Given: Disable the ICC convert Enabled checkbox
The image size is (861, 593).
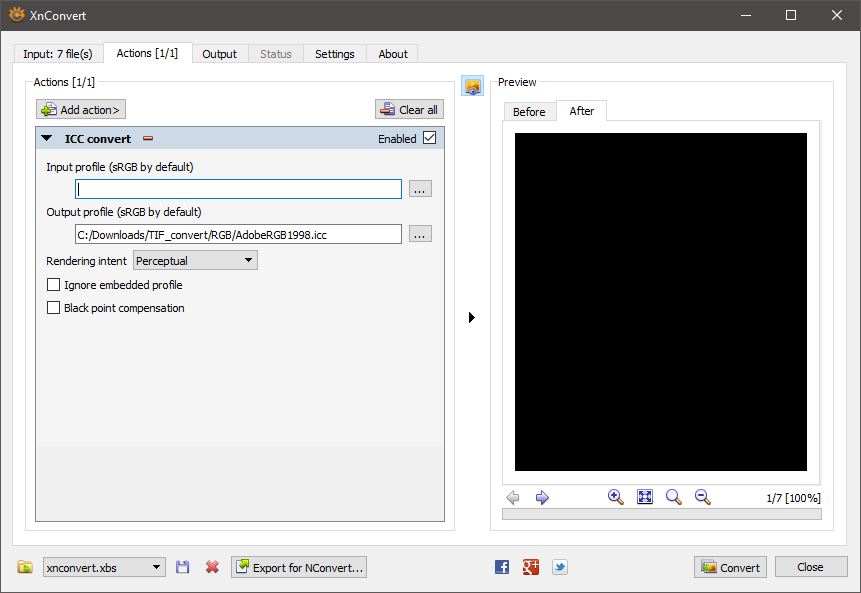Looking at the screenshot, I should coord(430,138).
